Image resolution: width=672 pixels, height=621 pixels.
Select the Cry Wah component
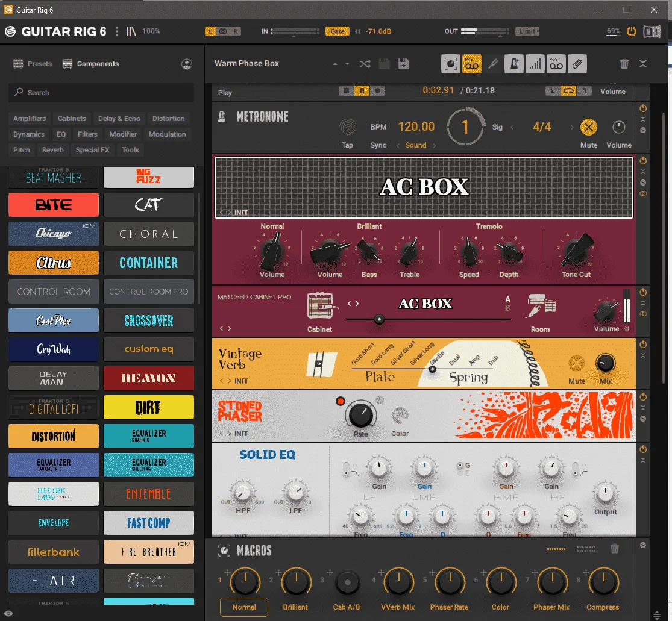click(x=54, y=349)
